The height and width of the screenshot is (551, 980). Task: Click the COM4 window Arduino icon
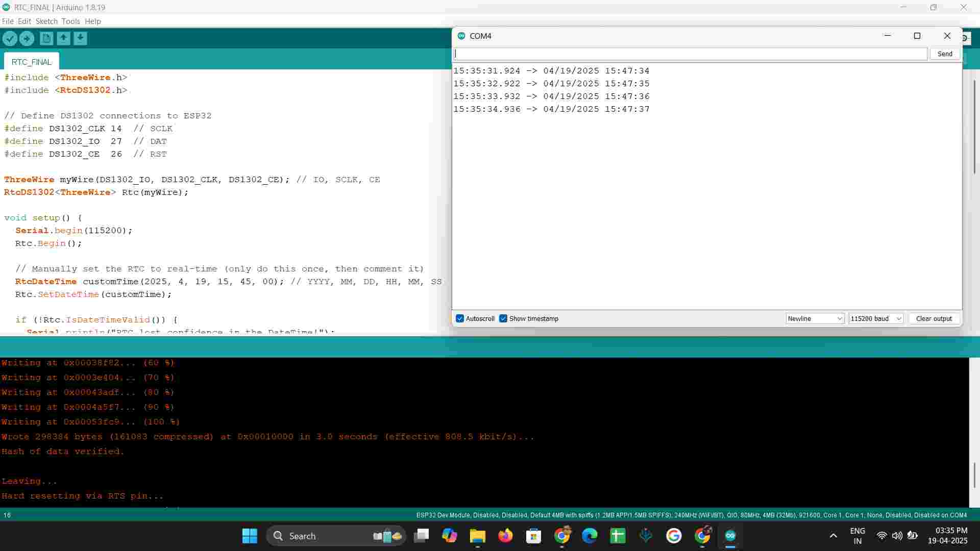coord(461,36)
